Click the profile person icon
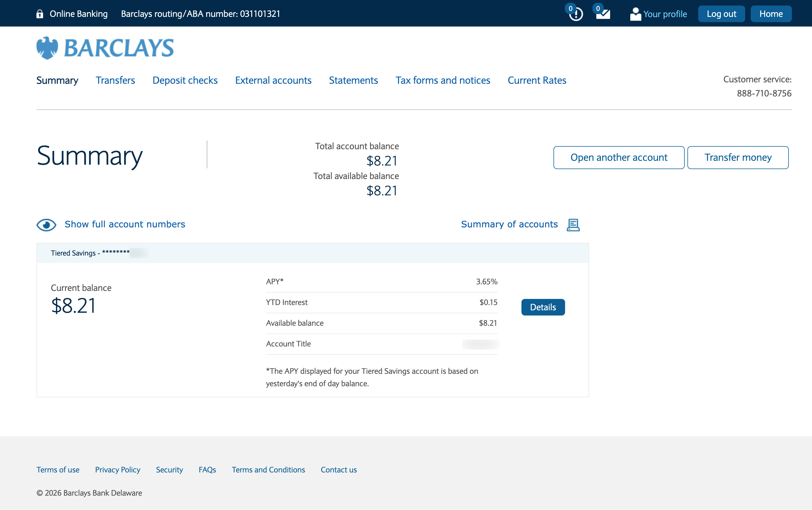Image resolution: width=812 pixels, height=510 pixels. (635, 14)
